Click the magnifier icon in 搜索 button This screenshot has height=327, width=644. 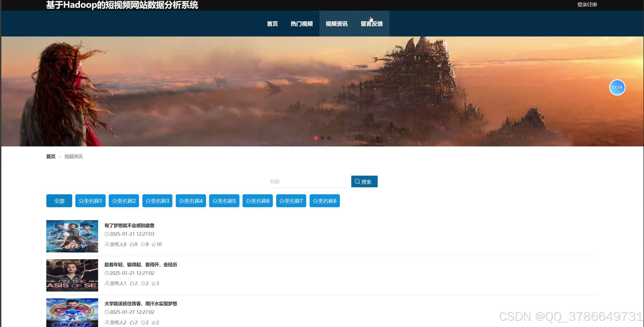pyautogui.click(x=357, y=182)
